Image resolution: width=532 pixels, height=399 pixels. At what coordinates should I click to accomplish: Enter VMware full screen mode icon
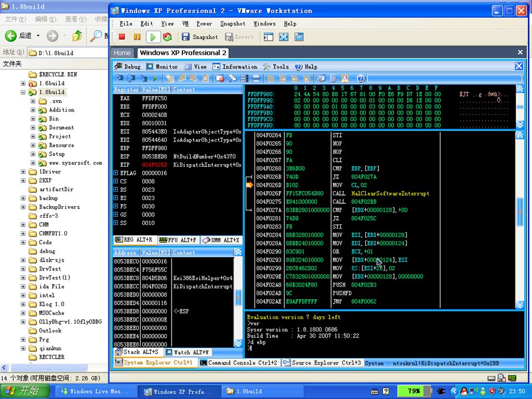click(x=284, y=37)
